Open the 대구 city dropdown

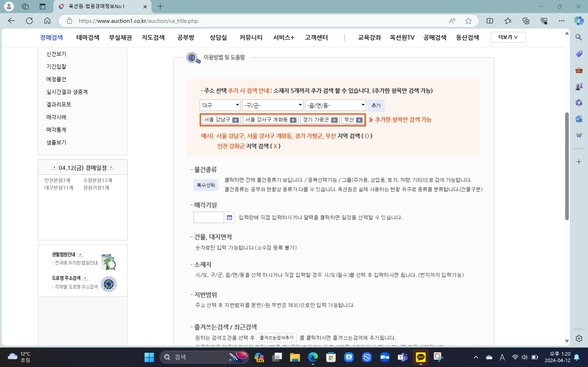click(x=220, y=105)
